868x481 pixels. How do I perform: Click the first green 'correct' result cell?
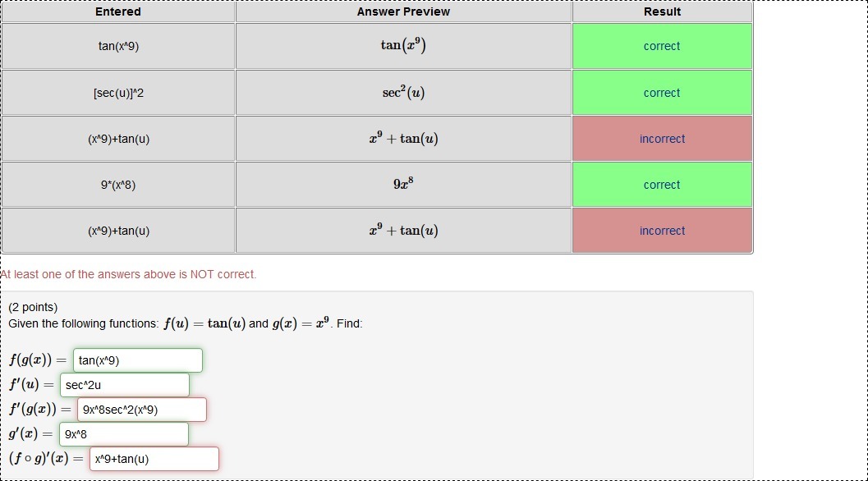662,46
